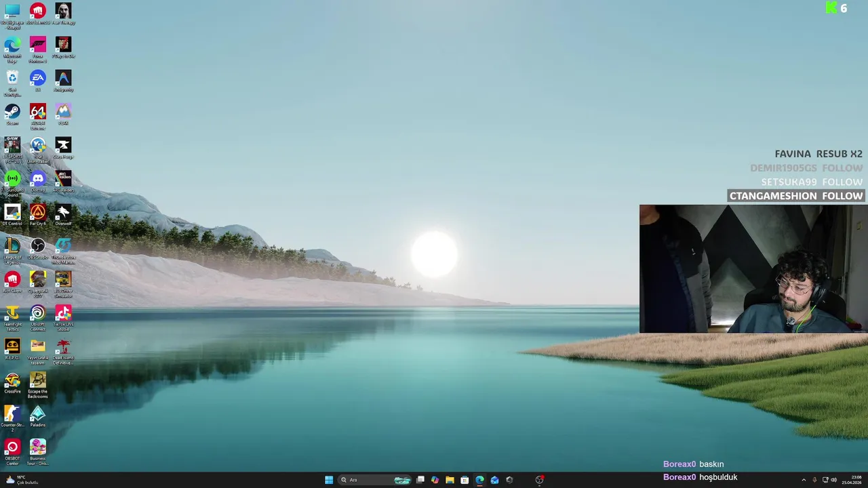Show hidden system tray icons
868x488 pixels.
point(804,480)
